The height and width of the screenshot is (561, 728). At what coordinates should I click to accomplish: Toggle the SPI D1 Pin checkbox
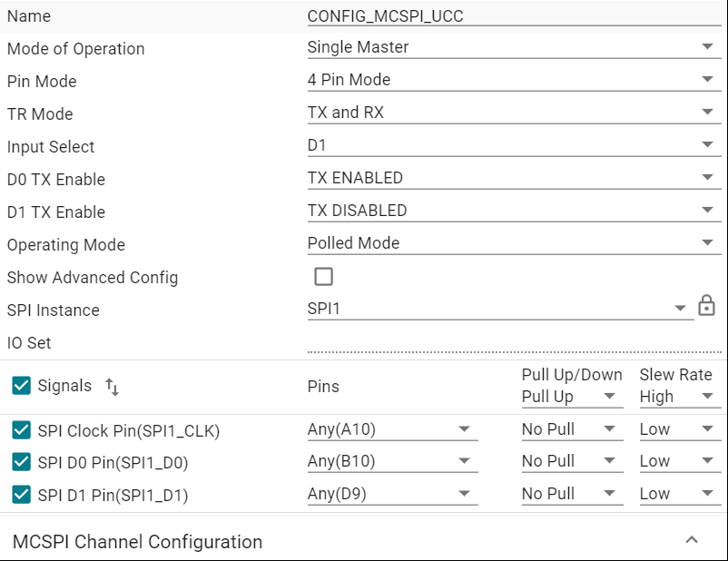click(x=20, y=493)
